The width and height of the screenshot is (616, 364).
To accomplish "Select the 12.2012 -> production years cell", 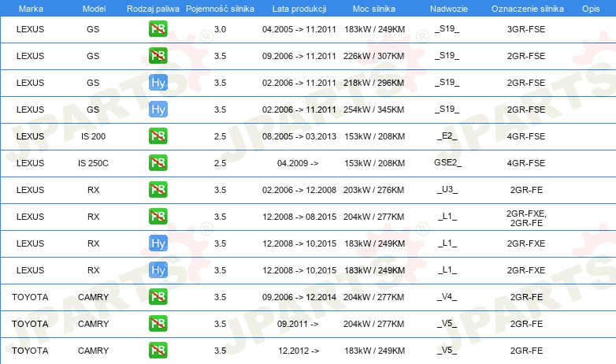I will click(299, 351).
